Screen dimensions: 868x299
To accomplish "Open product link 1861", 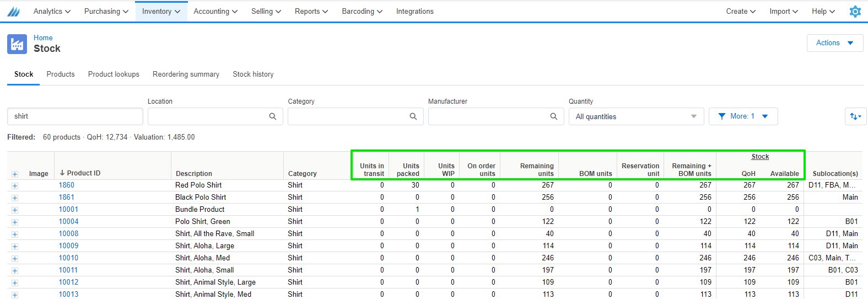I will pyautogui.click(x=67, y=197).
